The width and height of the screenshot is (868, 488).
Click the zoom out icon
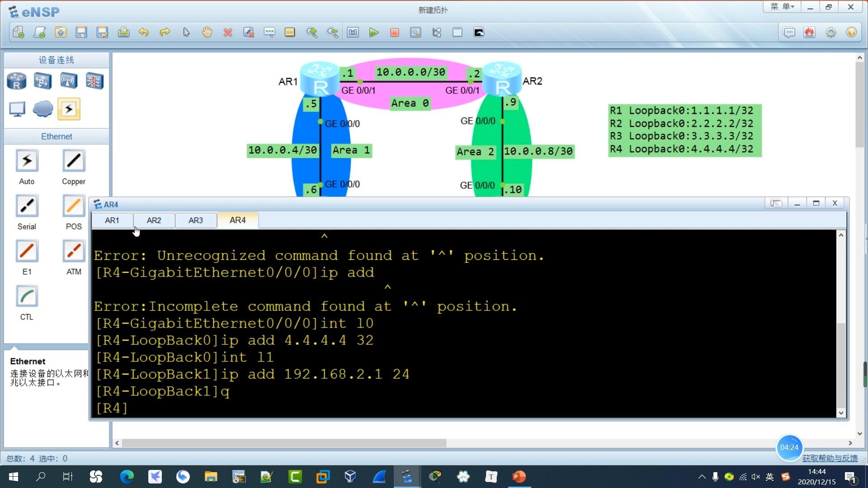pyautogui.click(x=332, y=33)
